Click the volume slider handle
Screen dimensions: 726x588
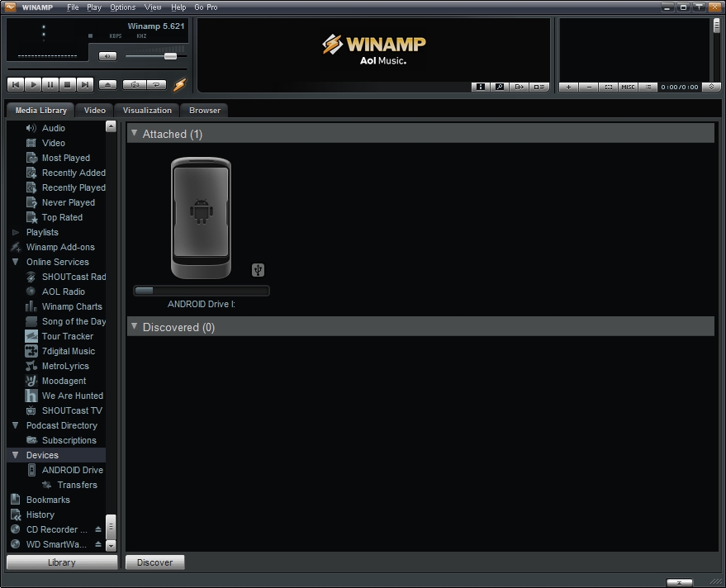pyautogui.click(x=170, y=56)
